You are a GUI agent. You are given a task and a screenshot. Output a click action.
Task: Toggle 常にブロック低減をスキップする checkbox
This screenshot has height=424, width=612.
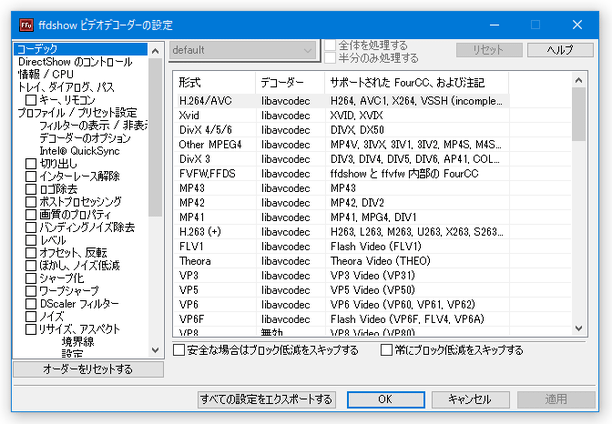(386, 350)
